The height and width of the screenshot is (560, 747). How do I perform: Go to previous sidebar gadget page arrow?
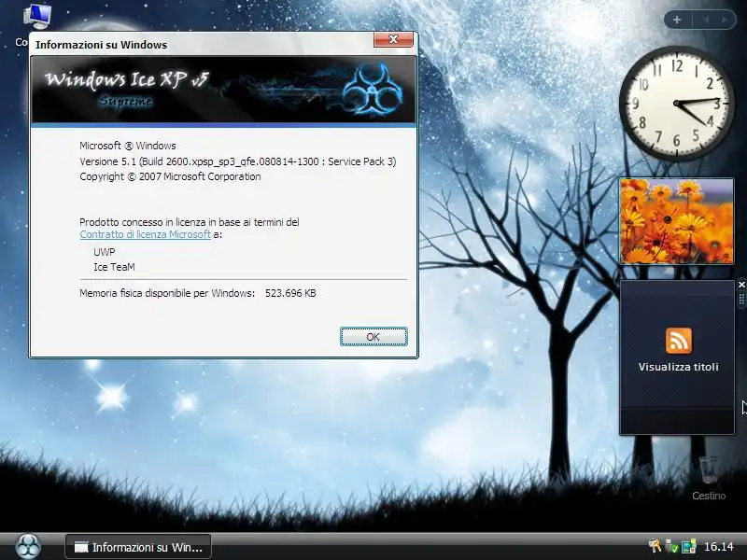coord(707,20)
